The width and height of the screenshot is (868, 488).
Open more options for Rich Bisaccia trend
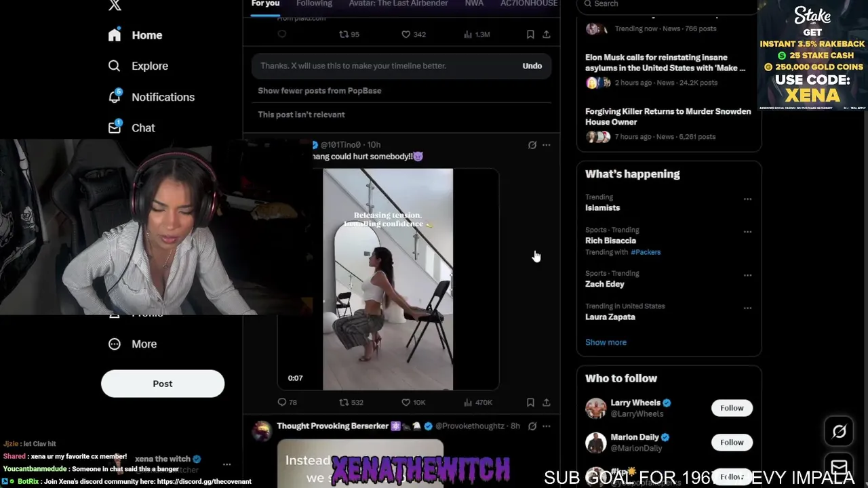(747, 232)
